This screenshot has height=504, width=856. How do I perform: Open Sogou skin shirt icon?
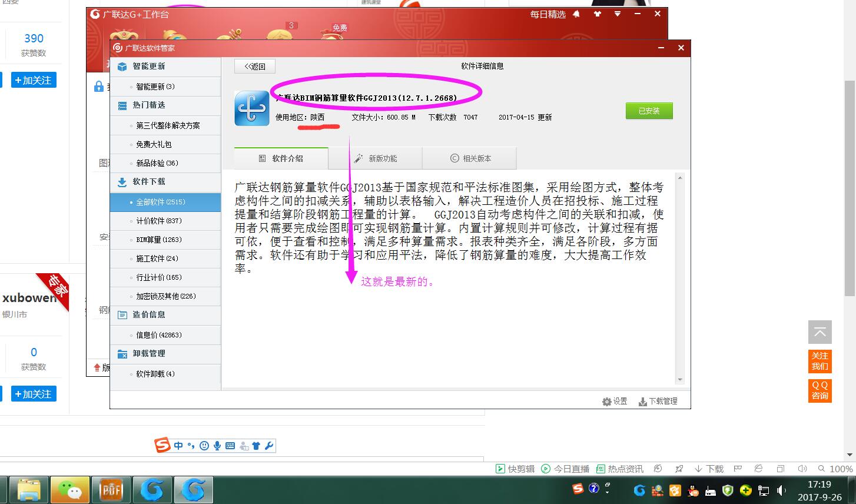point(256,446)
